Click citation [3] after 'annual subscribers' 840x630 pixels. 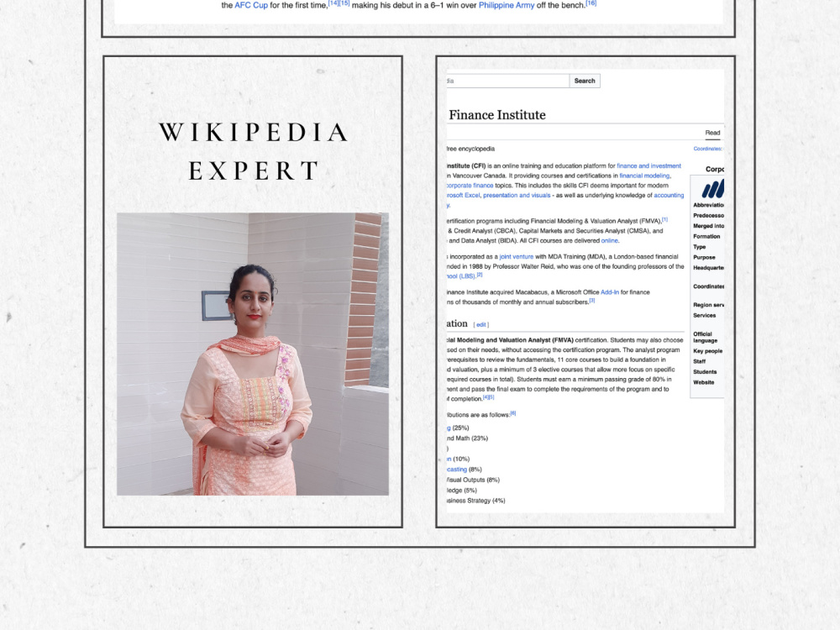(592, 301)
